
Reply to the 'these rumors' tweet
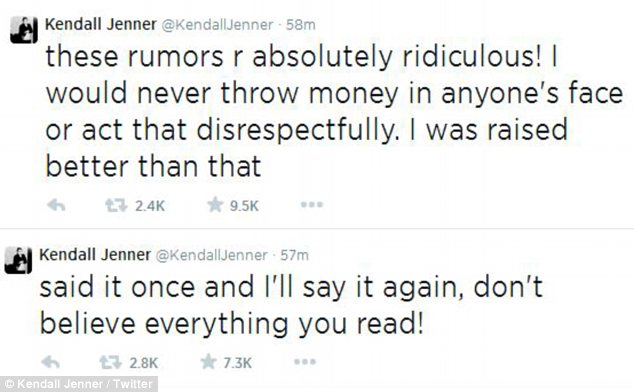[x=56, y=206]
